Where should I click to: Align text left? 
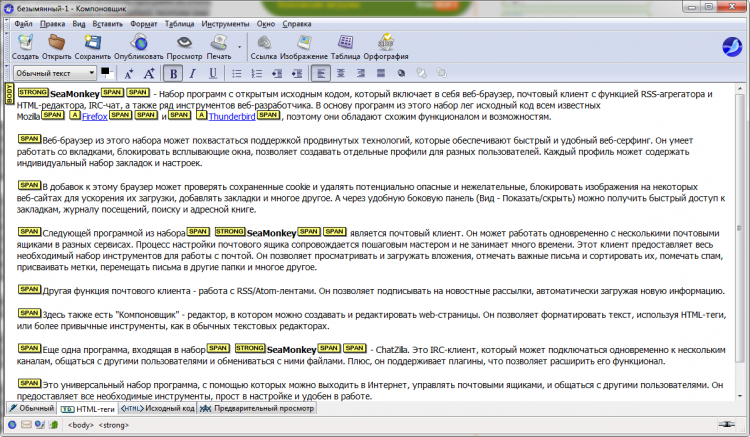320,74
